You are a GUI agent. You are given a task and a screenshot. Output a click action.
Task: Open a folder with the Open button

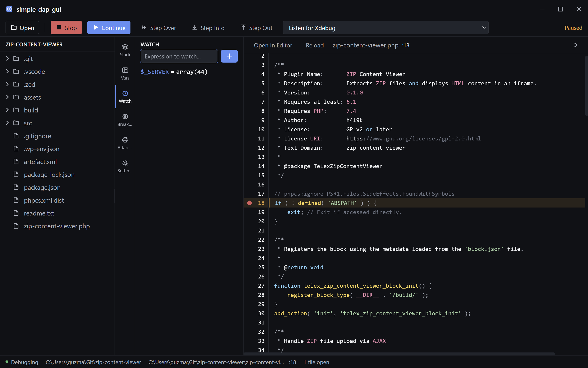click(x=22, y=28)
